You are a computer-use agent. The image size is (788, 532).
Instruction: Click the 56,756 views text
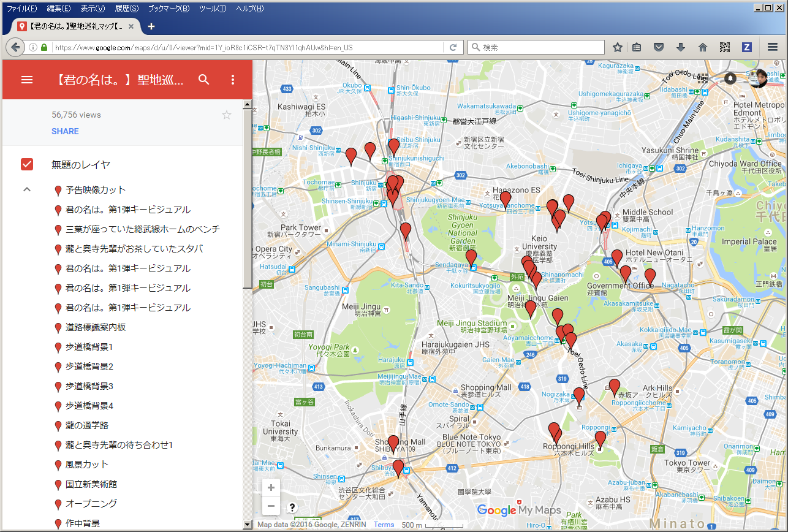click(x=77, y=115)
